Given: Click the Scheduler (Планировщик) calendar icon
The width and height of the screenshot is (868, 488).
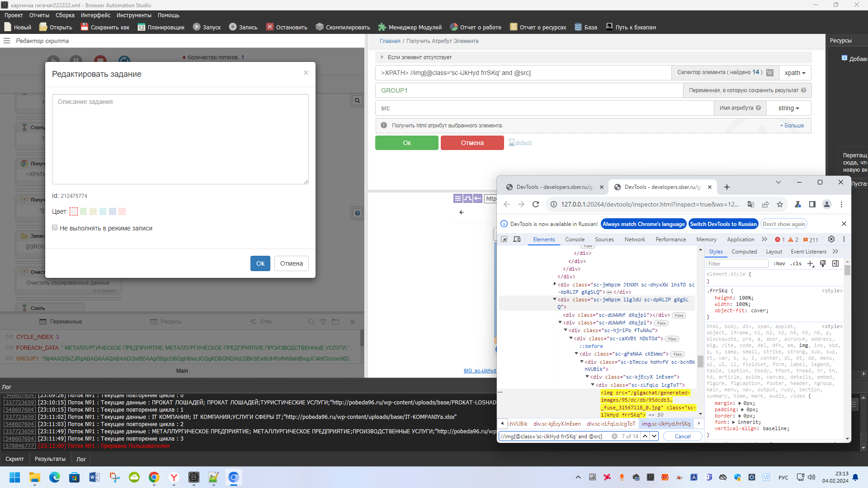Looking at the screenshot, I should pos(142,27).
